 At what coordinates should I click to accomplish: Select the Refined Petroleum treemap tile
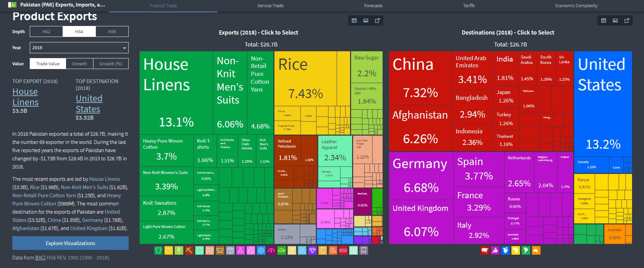pyautogui.click(x=288, y=150)
